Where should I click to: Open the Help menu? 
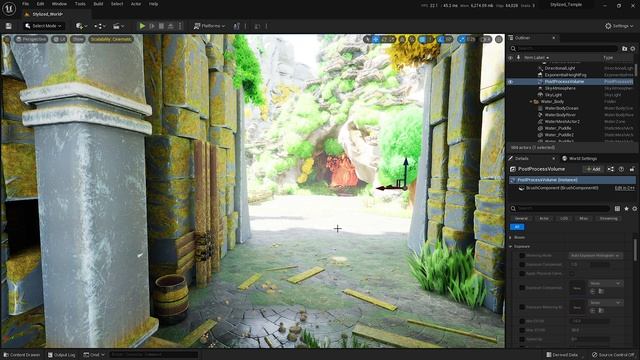point(153,4)
